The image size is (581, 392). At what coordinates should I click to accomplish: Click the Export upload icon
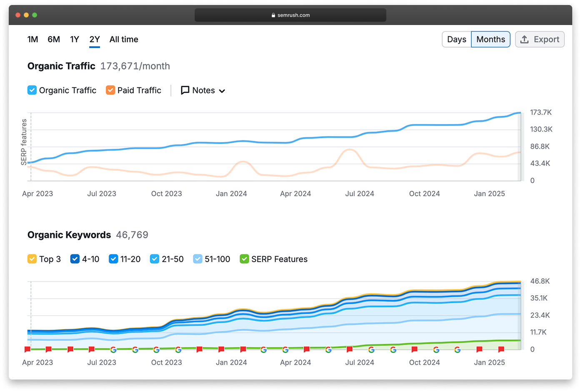tap(525, 40)
